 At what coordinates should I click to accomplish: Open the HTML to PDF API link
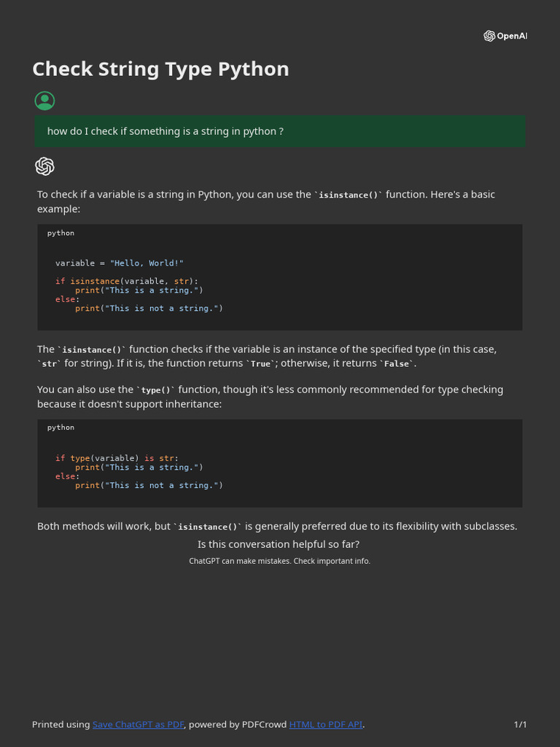(x=326, y=724)
